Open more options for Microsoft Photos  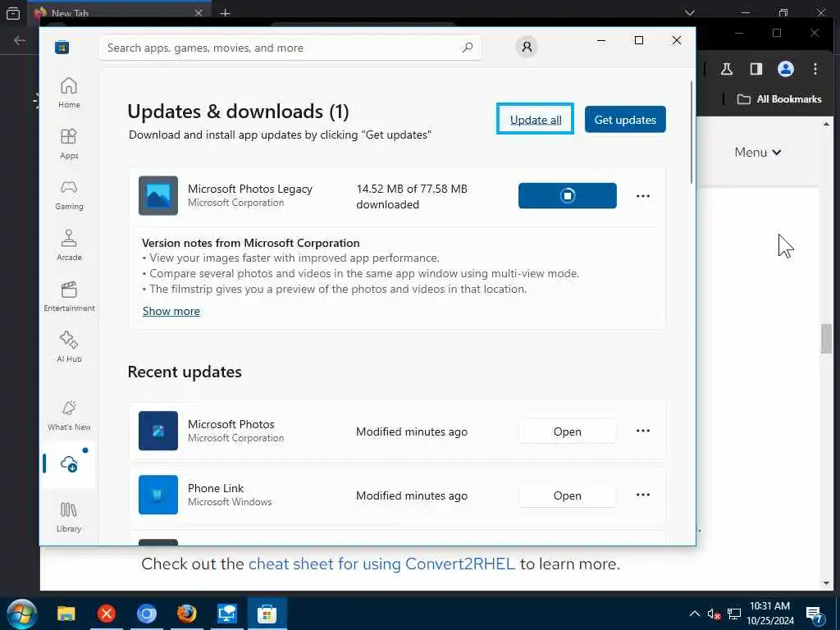point(643,431)
